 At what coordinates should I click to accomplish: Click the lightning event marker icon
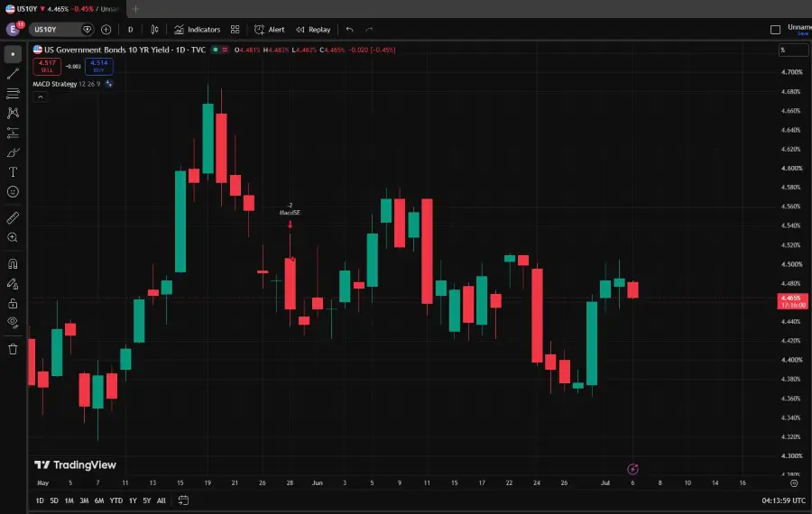tap(632, 469)
